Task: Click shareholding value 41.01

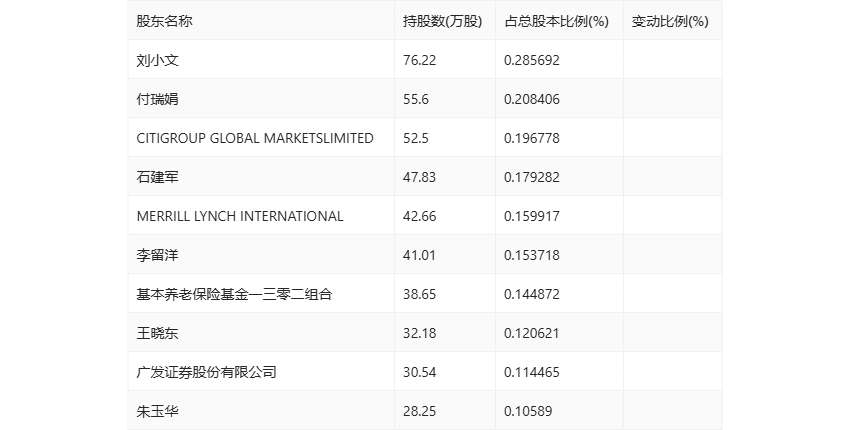Action: (x=420, y=255)
